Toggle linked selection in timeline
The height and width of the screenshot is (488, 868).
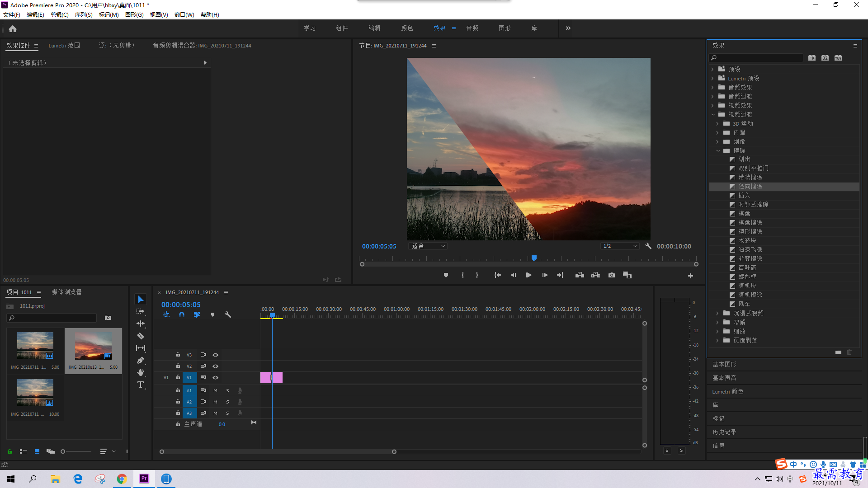coord(197,314)
